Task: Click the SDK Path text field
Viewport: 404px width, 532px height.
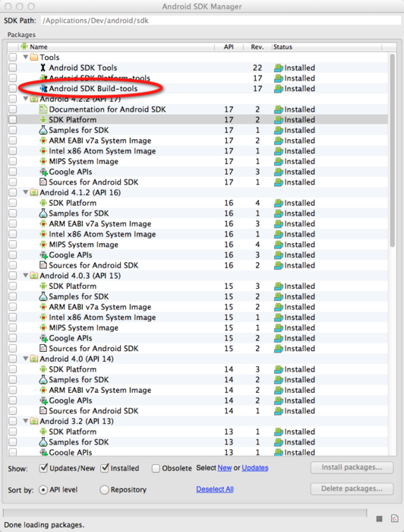Action: click(221, 21)
